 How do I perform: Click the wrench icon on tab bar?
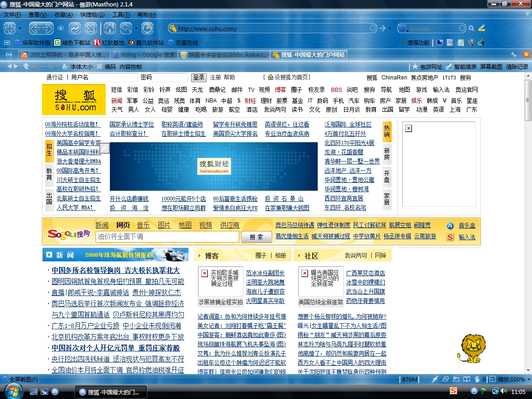(x=514, y=54)
